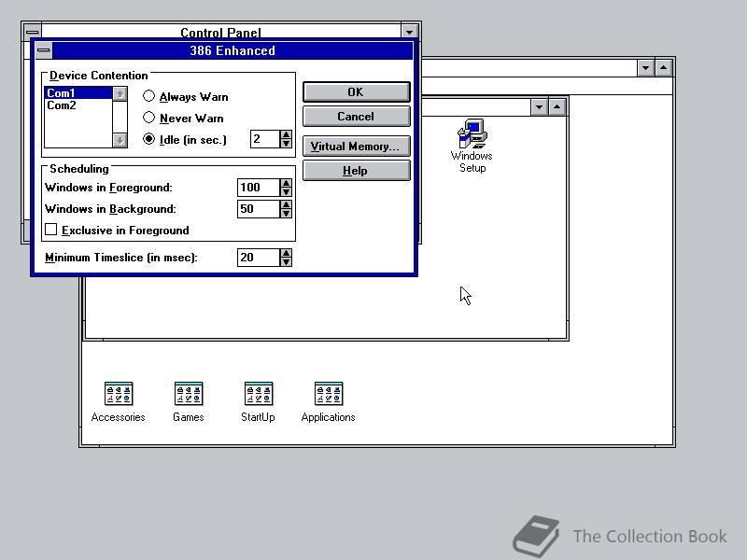Decrease the Minimum Timeslice value
The height and width of the screenshot is (560, 747).
pos(286,262)
